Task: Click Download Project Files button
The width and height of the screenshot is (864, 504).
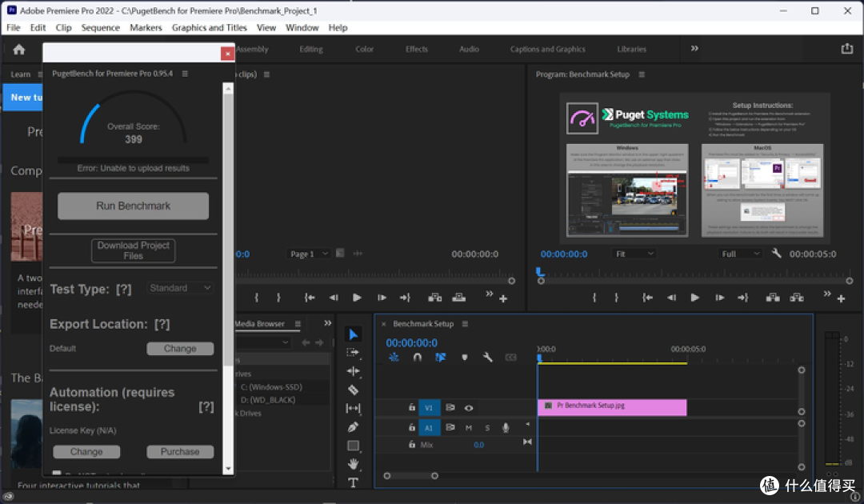Action: tap(134, 250)
